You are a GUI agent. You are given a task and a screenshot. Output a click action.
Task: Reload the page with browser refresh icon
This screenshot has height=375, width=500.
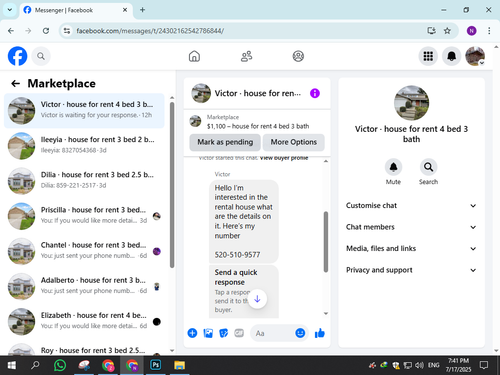pos(46,31)
